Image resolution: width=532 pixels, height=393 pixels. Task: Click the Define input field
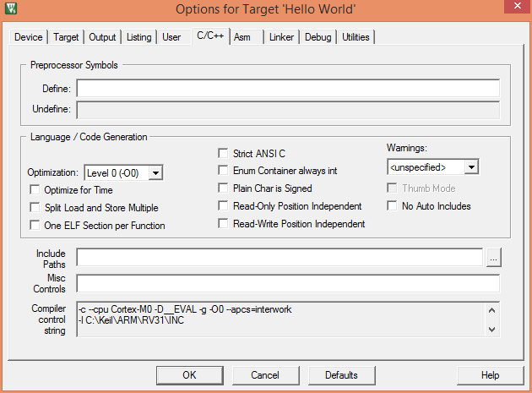[288, 88]
